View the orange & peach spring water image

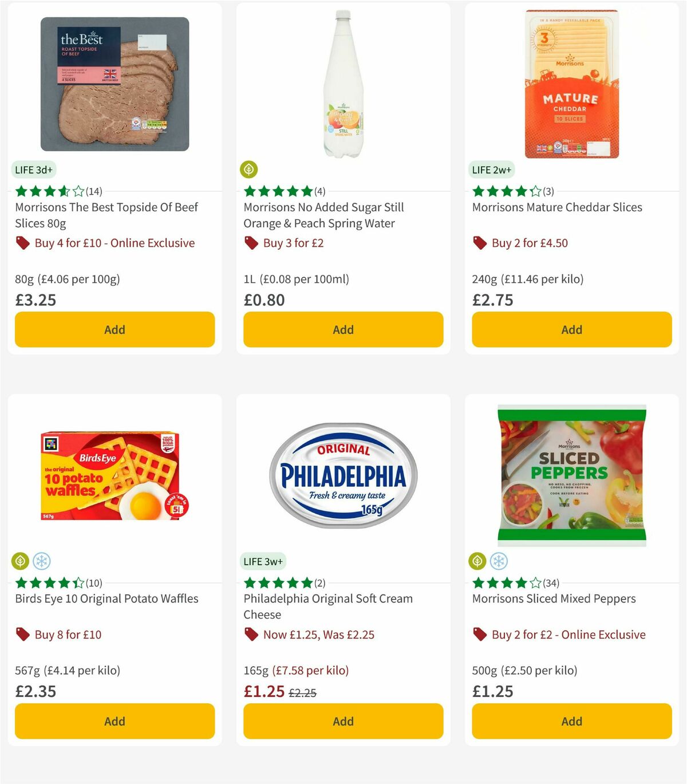[342, 80]
